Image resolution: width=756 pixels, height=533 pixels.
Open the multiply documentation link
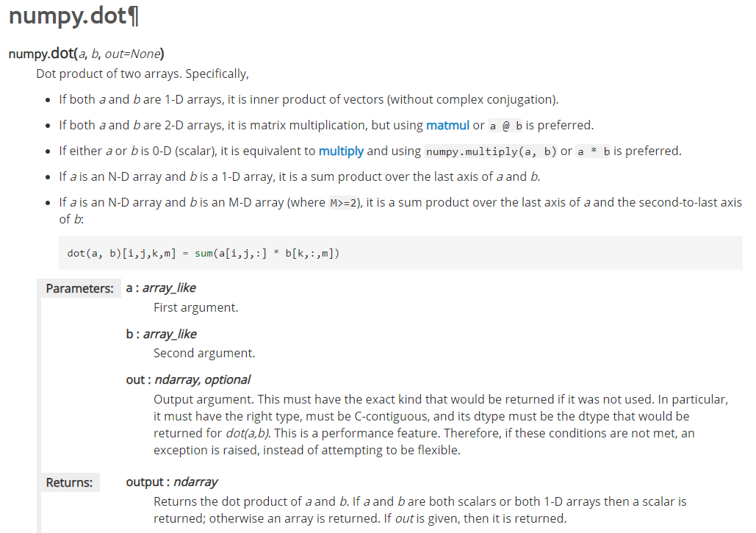(x=341, y=151)
